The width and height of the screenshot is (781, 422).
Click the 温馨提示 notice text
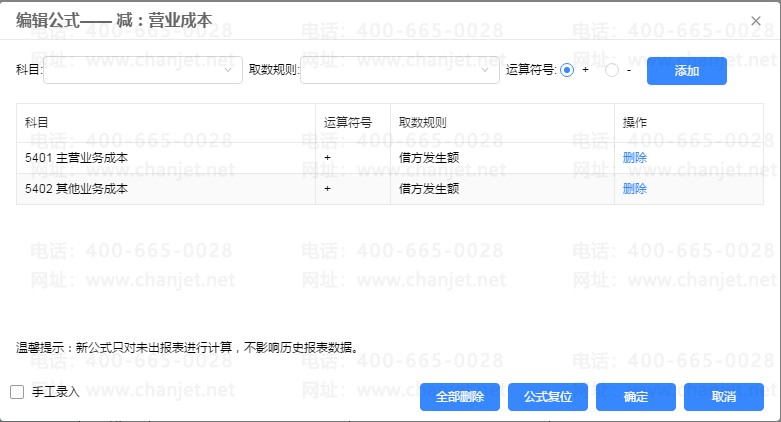(x=187, y=347)
